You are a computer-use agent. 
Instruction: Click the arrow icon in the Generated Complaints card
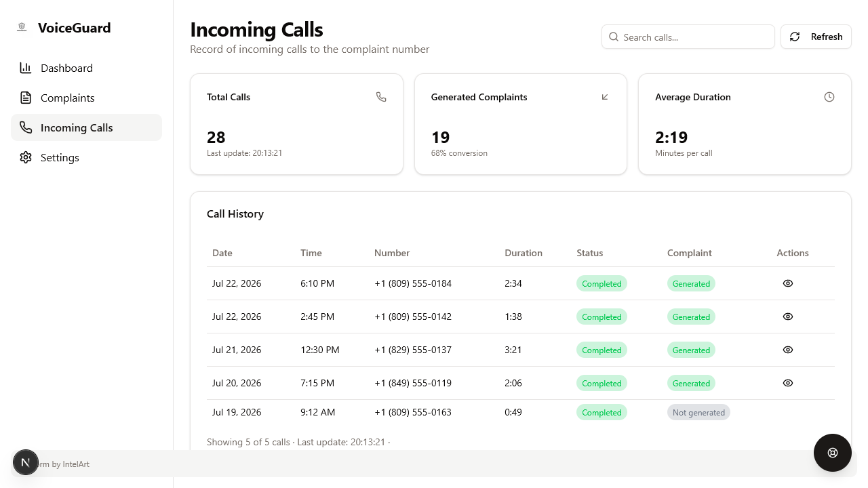click(x=605, y=97)
